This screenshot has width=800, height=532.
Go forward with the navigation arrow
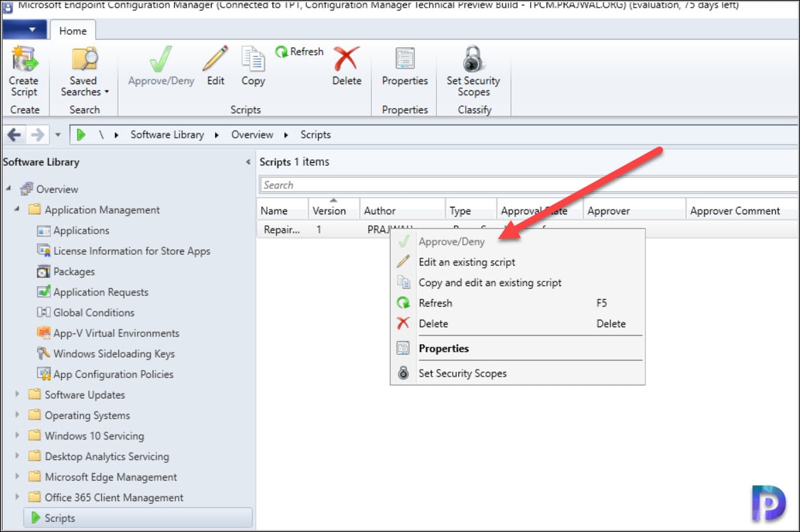pyautogui.click(x=37, y=135)
